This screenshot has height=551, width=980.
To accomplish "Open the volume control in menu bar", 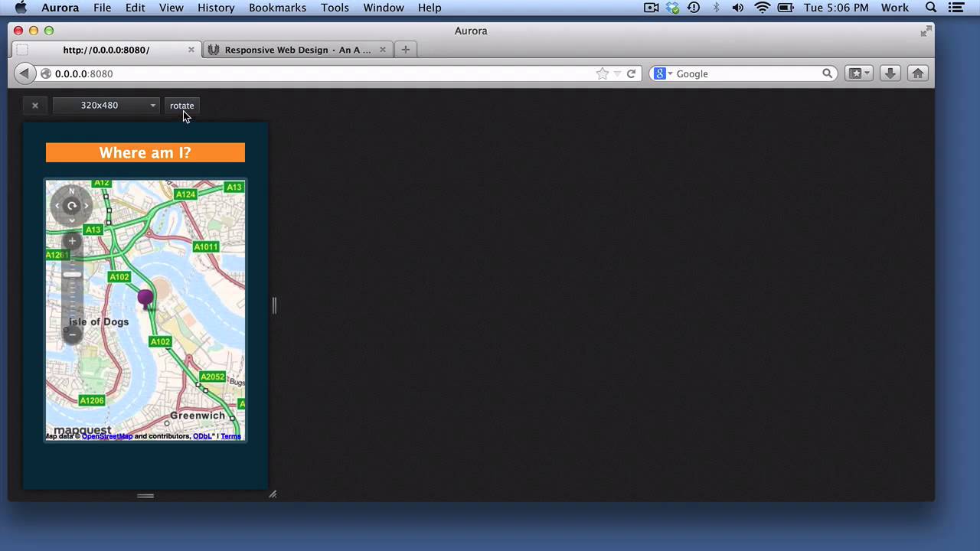I will point(738,8).
